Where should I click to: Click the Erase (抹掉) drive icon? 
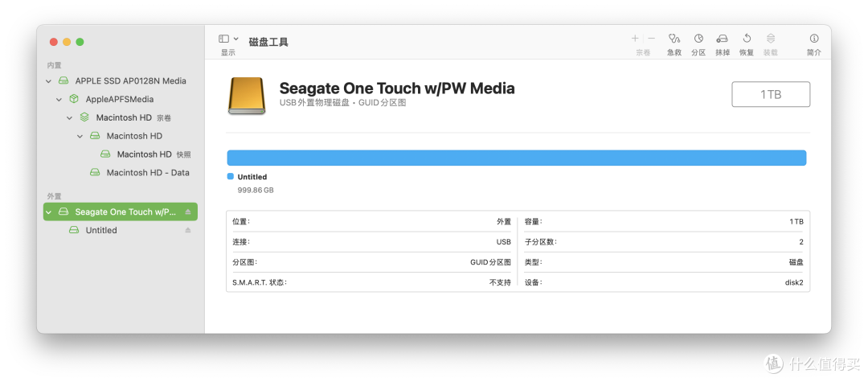(723, 39)
